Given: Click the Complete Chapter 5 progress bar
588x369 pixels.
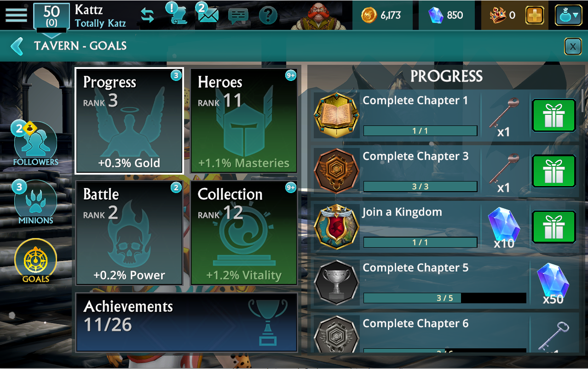Looking at the screenshot, I should (x=445, y=298).
